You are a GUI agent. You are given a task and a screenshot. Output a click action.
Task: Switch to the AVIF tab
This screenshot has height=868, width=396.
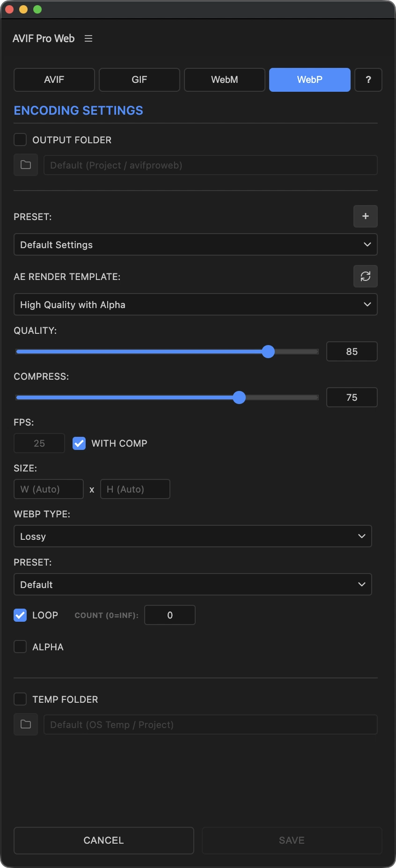pos(54,80)
